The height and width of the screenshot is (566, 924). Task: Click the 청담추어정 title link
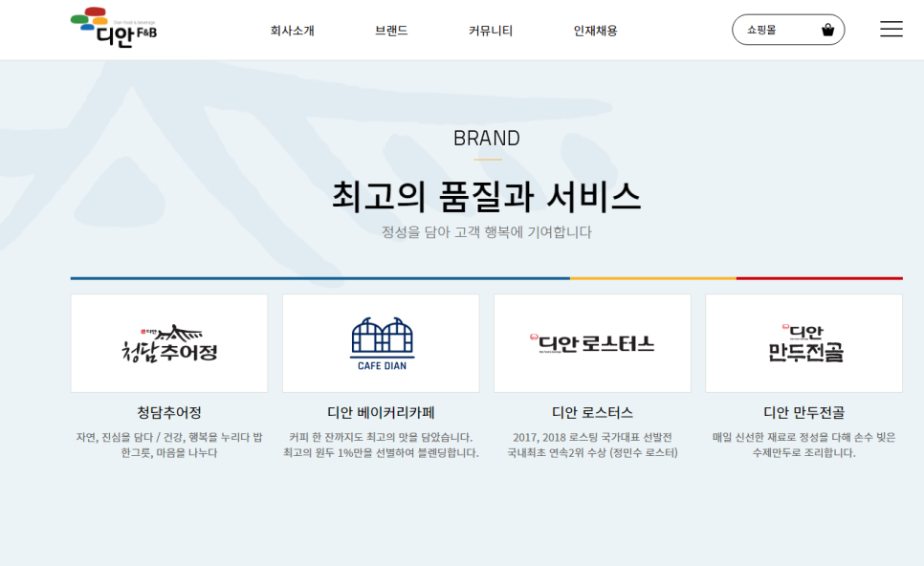(169, 412)
